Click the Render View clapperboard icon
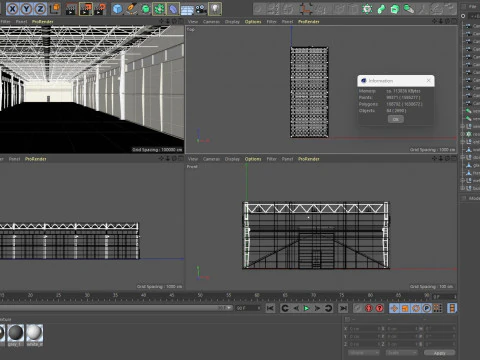Image resolution: width=480 pixels, height=360 pixels. click(x=71, y=9)
